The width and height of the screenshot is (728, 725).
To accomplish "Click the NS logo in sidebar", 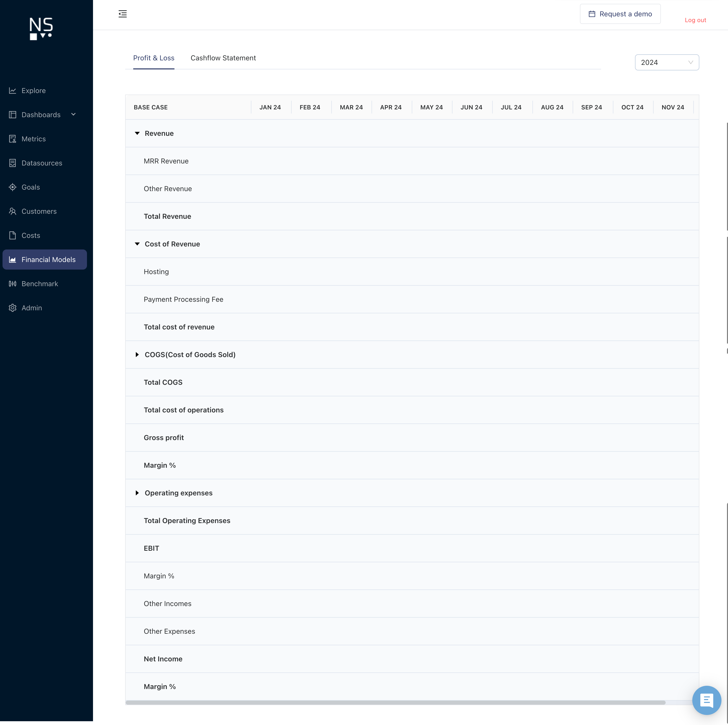I will point(41,28).
